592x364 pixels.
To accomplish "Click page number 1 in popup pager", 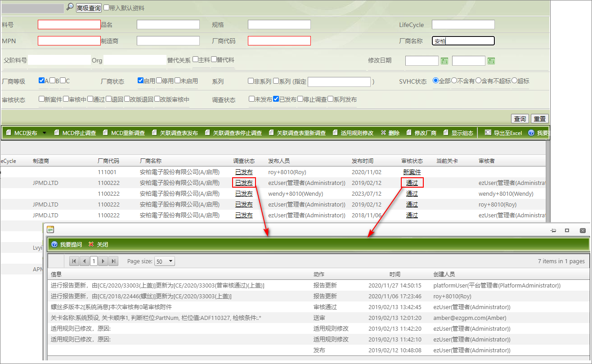I will (x=94, y=261).
